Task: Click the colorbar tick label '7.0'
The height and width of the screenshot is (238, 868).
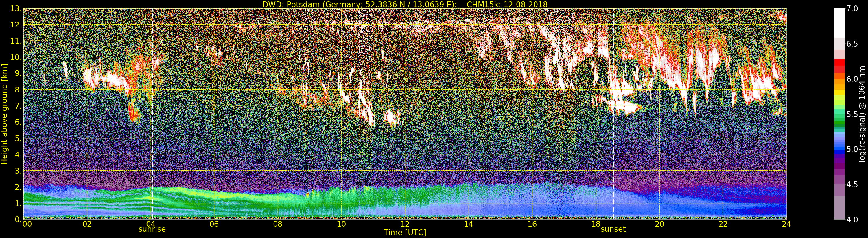Action: coord(852,9)
